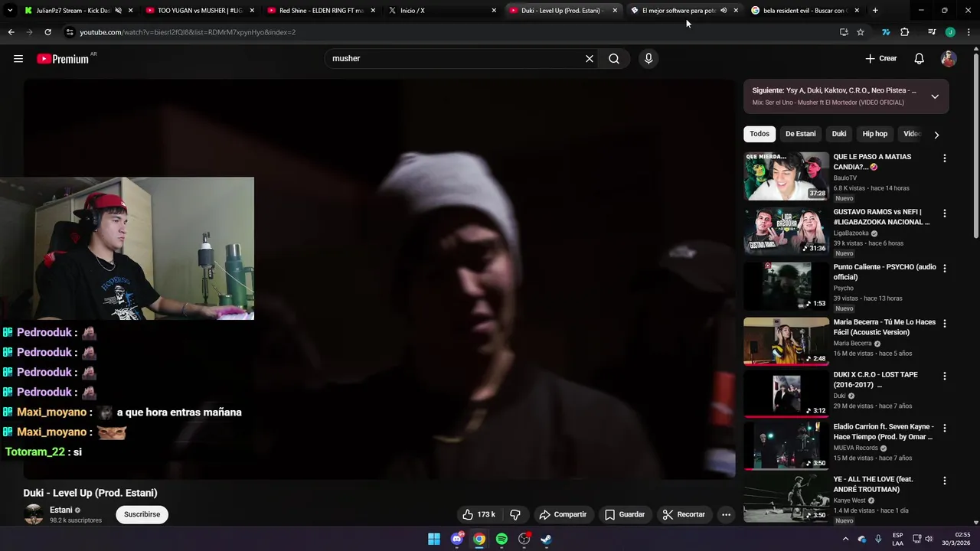
Task: Open Maria Becerra acoustic video thumbnail
Action: click(x=786, y=341)
